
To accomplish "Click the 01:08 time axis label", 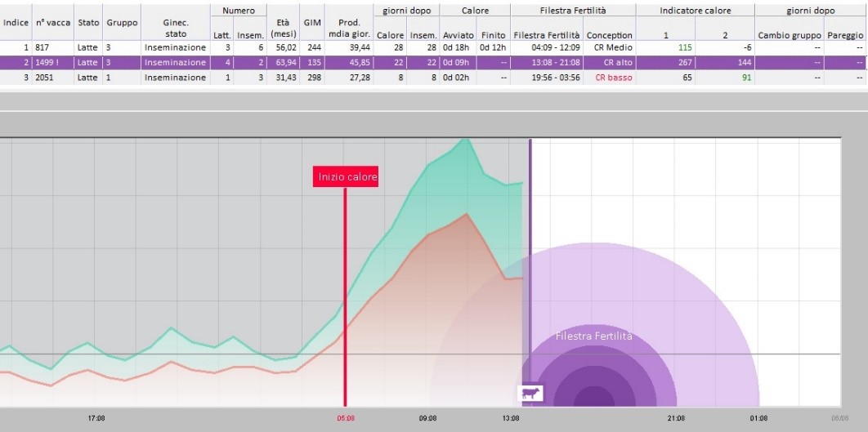I will point(758,418).
